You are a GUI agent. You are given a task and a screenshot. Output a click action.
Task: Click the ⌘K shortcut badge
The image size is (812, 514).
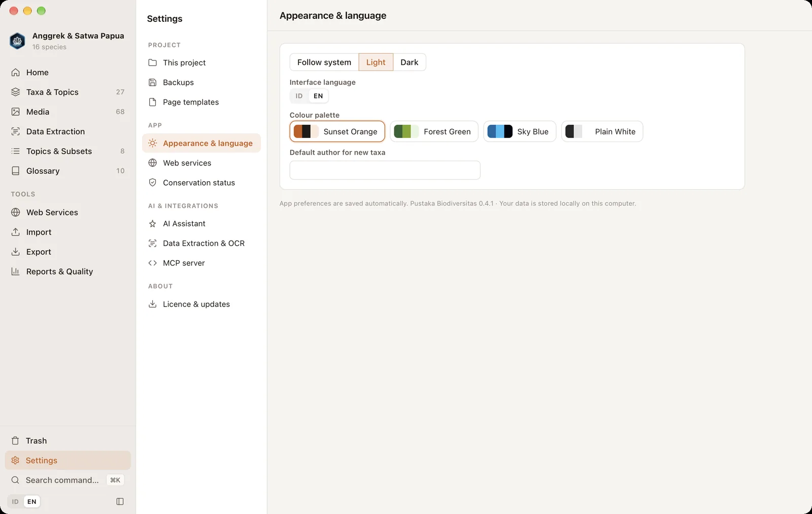115,480
